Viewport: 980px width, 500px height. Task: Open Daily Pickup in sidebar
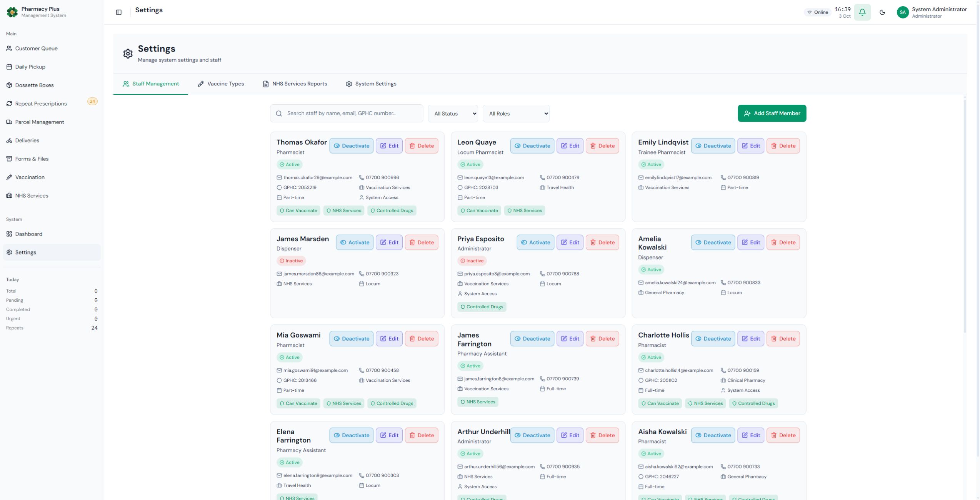click(x=52, y=67)
